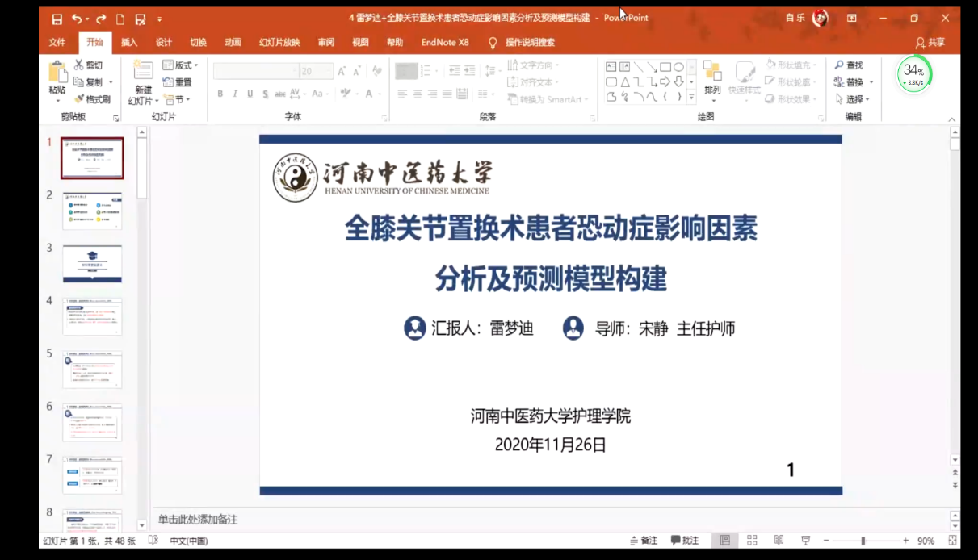Screen dimensions: 978x560
Task: Click the Cut (剪切) scissors icon
Action: click(x=79, y=65)
